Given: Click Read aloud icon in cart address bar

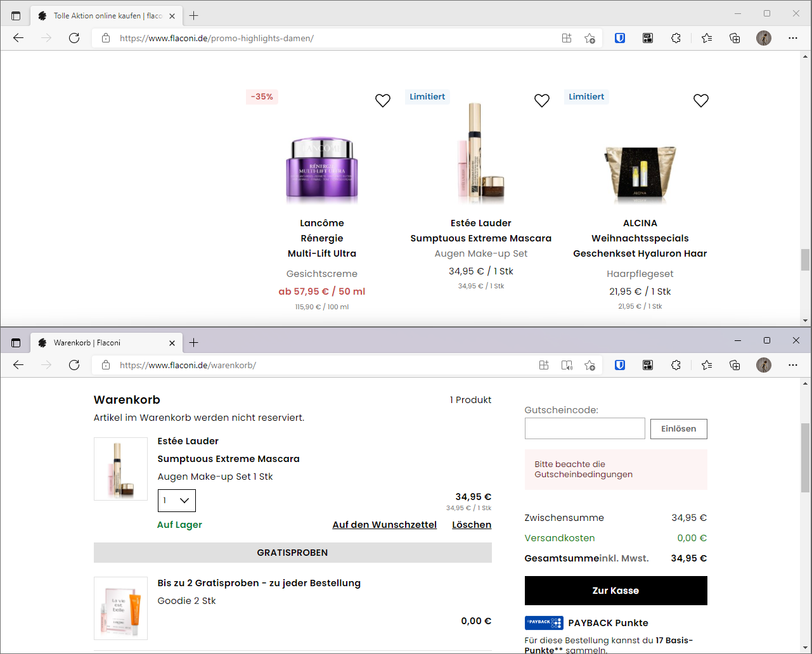Looking at the screenshot, I should click(567, 365).
